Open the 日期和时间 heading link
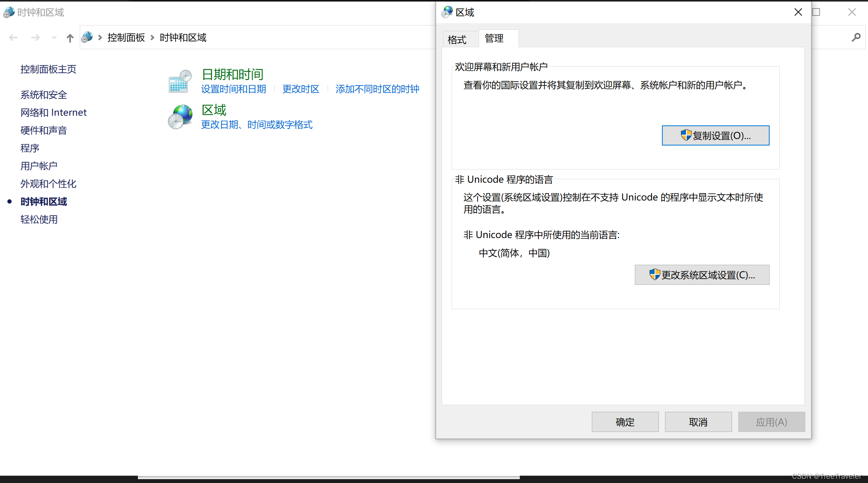Image resolution: width=868 pixels, height=483 pixels. click(232, 74)
